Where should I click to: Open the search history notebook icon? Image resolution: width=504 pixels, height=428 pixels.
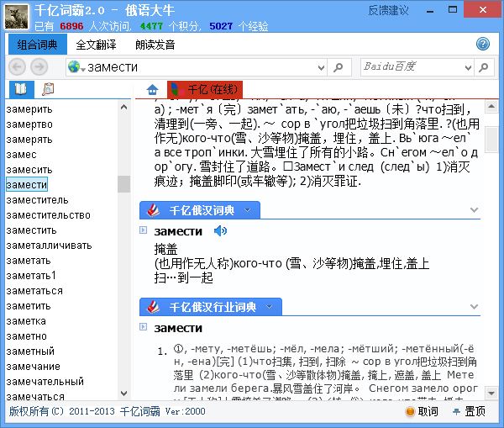tap(48, 89)
